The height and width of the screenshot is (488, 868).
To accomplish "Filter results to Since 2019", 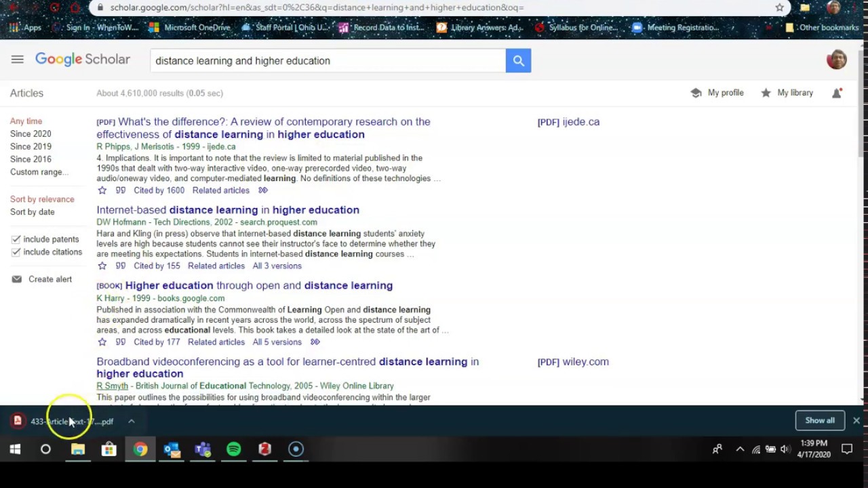I will click(x=31, y=146).
